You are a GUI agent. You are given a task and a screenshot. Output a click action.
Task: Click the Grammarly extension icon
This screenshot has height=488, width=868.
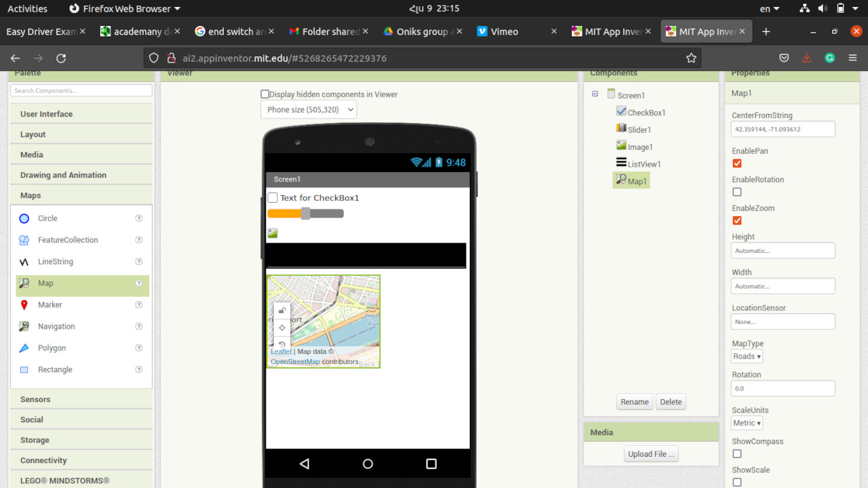point(829,58)
